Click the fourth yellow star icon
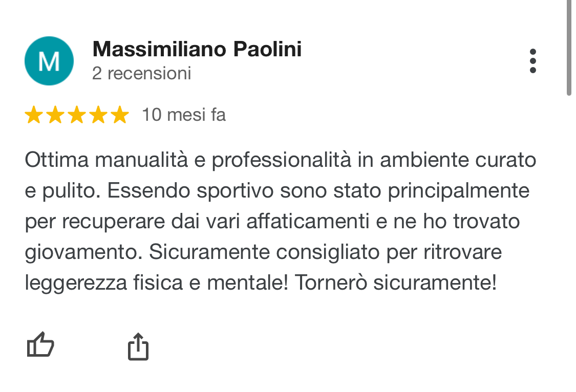 point(98,115)
